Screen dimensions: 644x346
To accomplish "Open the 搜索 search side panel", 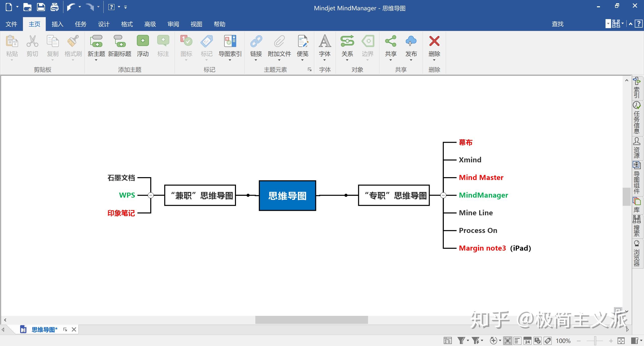I will (637, 226).
